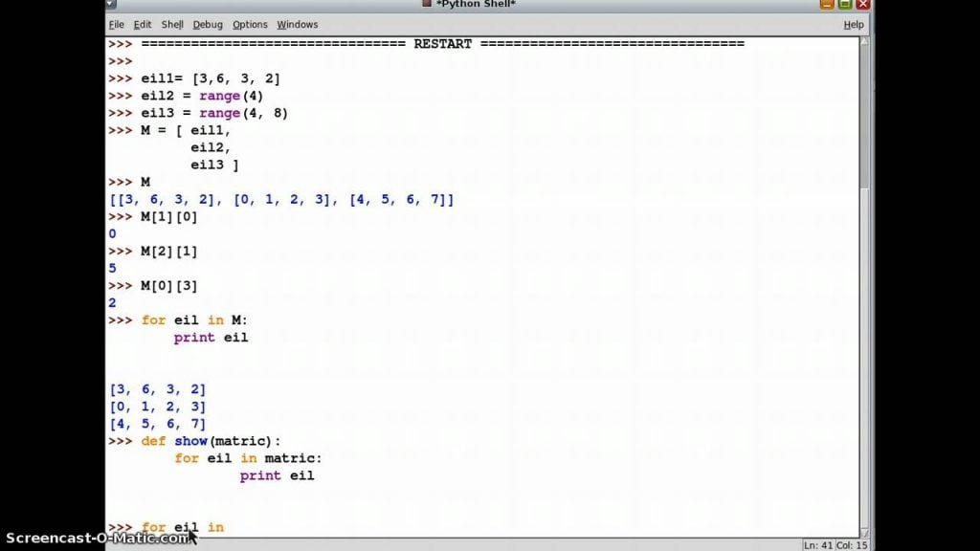Open the Options menu

(250, 24)
